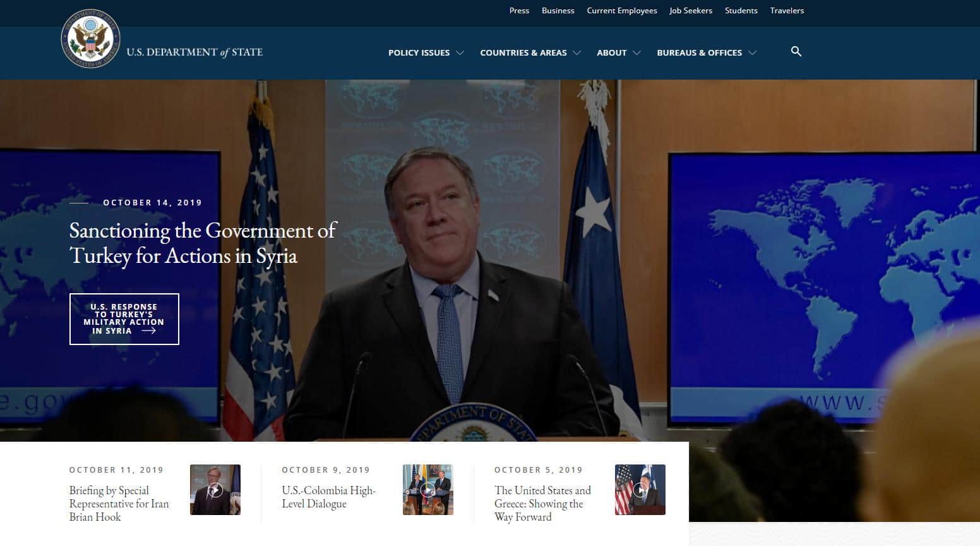Image resolution: width=980 pixels, height=546 pixels.
Task: Click the Department of State seal logo
Action: (90, 38)
